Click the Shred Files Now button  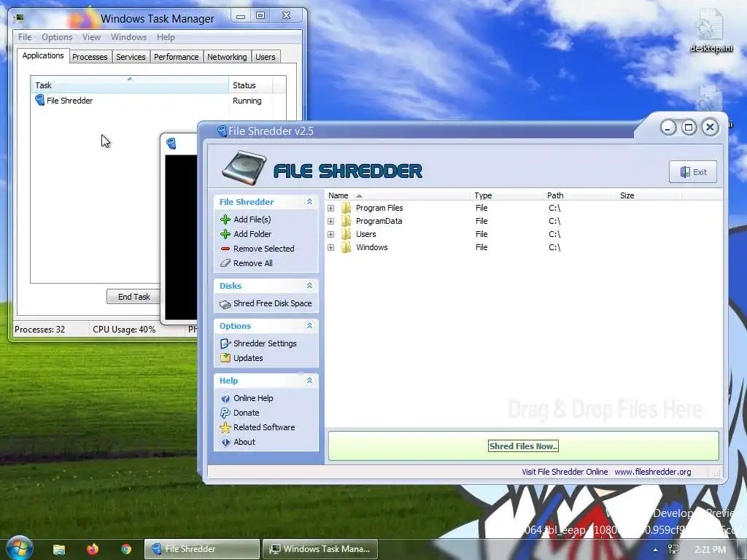click(x=523, y=446)
